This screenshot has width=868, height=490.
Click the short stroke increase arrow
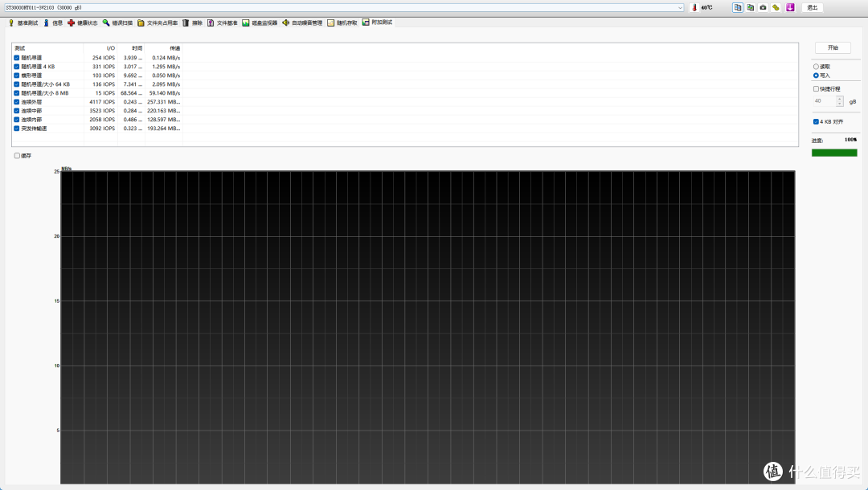tap(840, 99)
